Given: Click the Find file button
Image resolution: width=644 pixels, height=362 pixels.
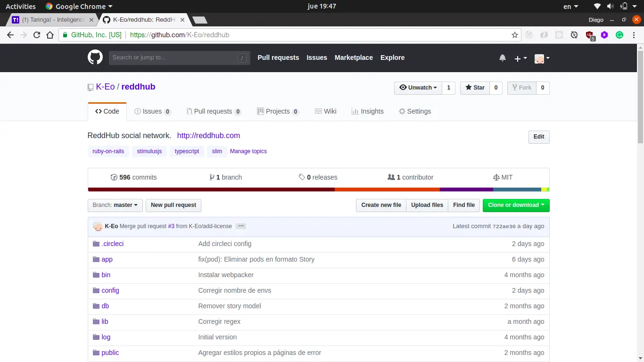Looking at the screenshot, I should coord(464,205).
